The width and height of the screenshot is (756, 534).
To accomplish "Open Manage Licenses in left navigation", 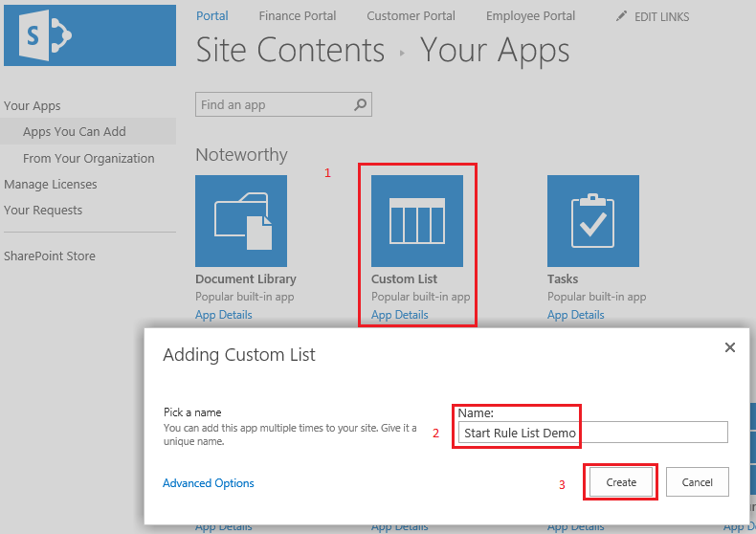I will click(x=50, y=185).
